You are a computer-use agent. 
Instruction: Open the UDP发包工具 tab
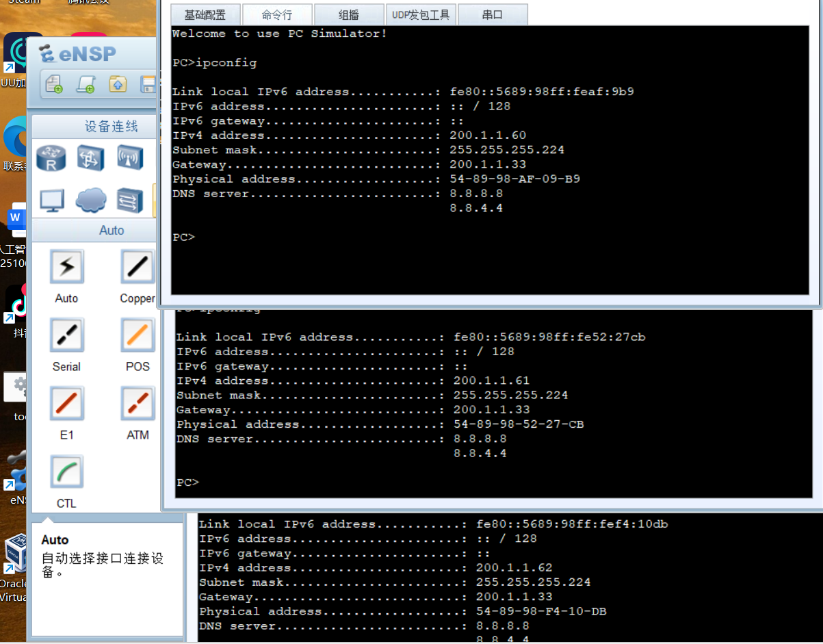(421, 14)
